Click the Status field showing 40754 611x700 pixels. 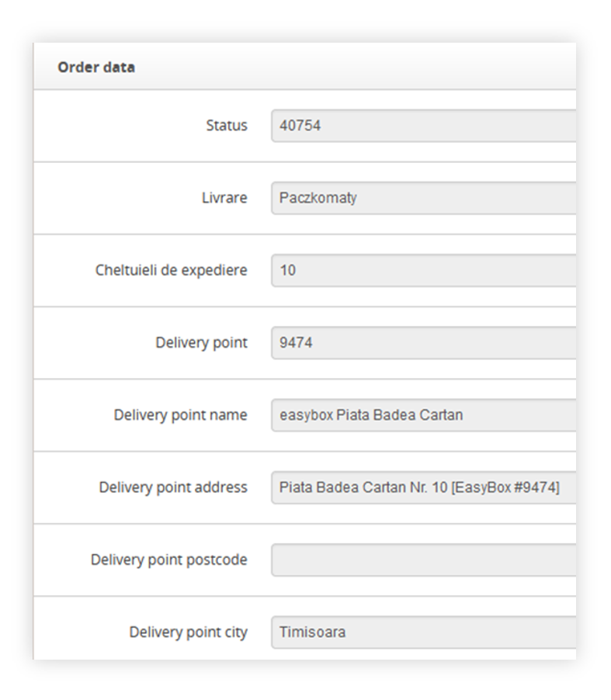(x=423, y=126)
